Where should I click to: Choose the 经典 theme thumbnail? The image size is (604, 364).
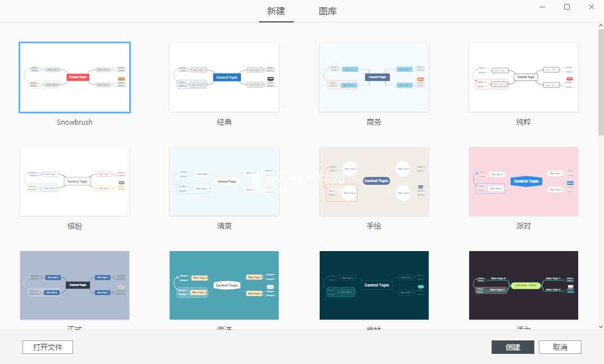coord(224,78)
